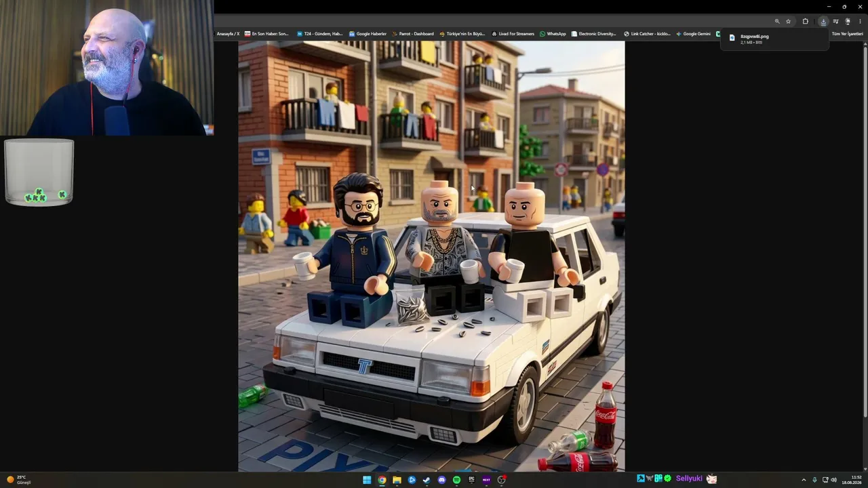This screenshot has width=868, height=488.
Task: Bookmark this page with the star icon
Action: click(788, 21)
